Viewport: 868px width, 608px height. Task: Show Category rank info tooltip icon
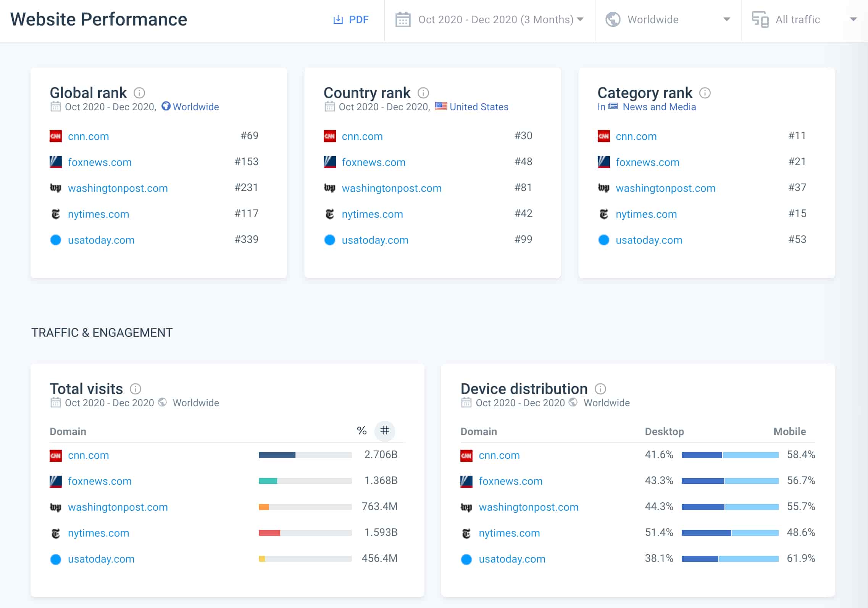pyautogui.click(x=705, y=93)
